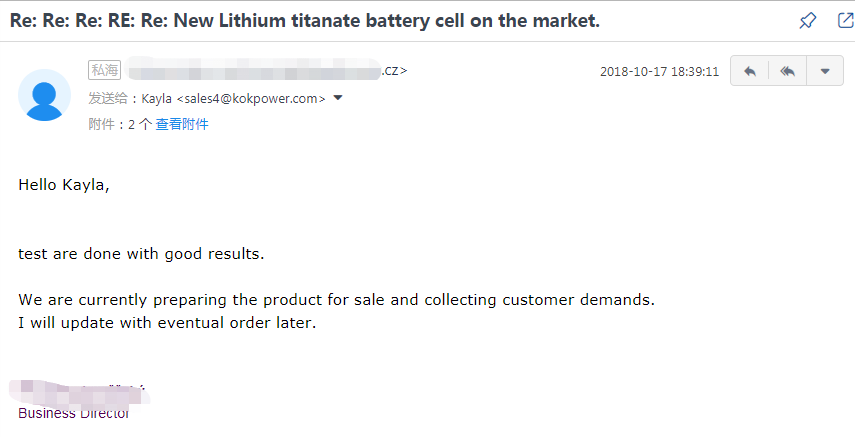Open the email in a new window
Screen dimensions: 855x437
846,20
